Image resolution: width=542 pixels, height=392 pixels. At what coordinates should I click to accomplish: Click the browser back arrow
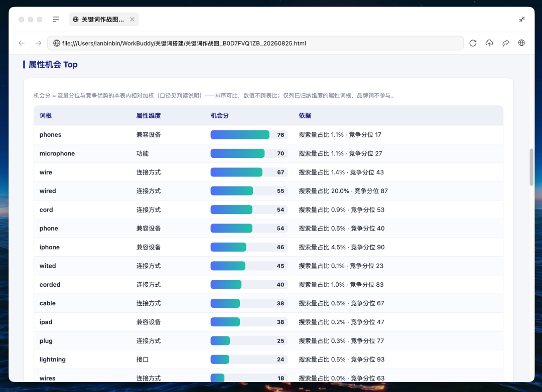22,43
